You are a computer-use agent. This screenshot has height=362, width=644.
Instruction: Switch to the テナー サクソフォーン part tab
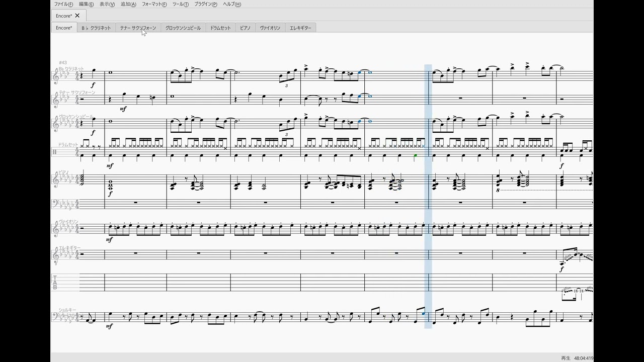[x=138, y=28]
